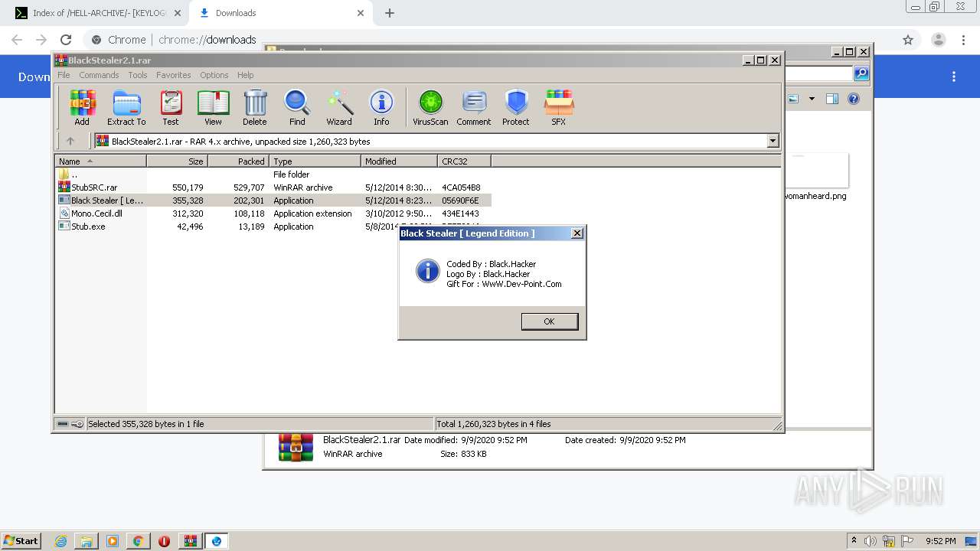This screenshot has height=551, width=980.
Task: Click the BlackStealer2.1.rar icon in Explorer details pane
Action: click(296, 448)
